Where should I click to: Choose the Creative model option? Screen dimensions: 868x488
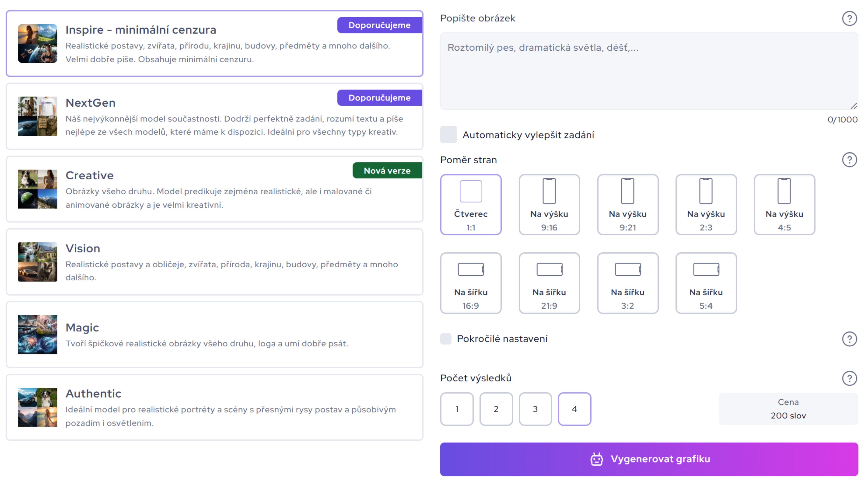coord(214,189)
